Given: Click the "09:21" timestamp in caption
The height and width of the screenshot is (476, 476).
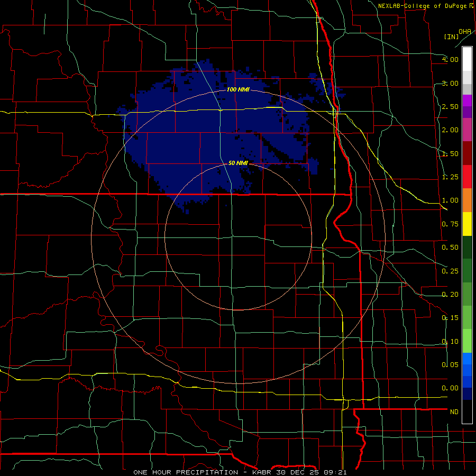Looking at the screenshot, I should [336, 472].
